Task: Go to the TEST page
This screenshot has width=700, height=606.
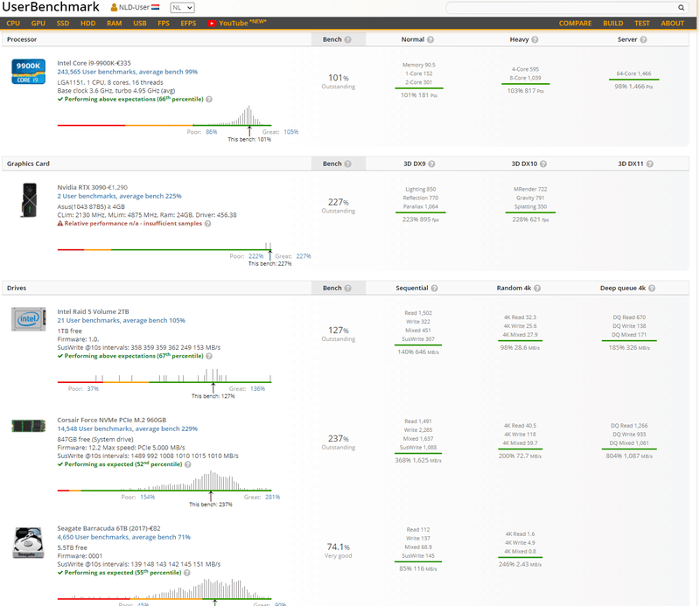Action: pos(642,24)
